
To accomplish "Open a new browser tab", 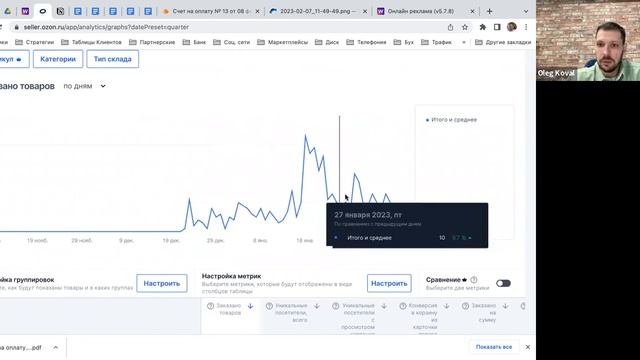I will click(489, 11).
